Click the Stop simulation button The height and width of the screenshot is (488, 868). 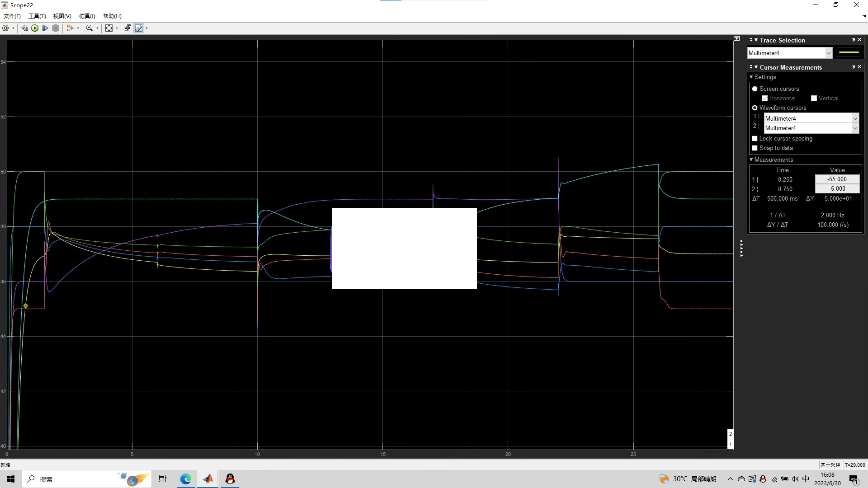point(56,28)
